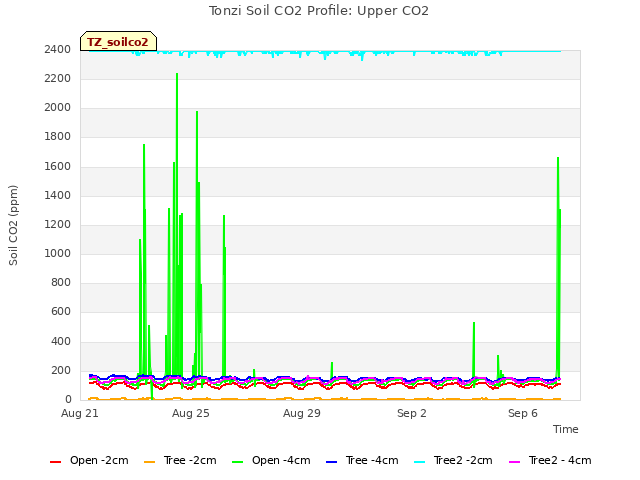Toggle the Open -4cm legend entry
Image resolution: width=640 pixels, height=480 pixels.
click(x=271, y=461)
